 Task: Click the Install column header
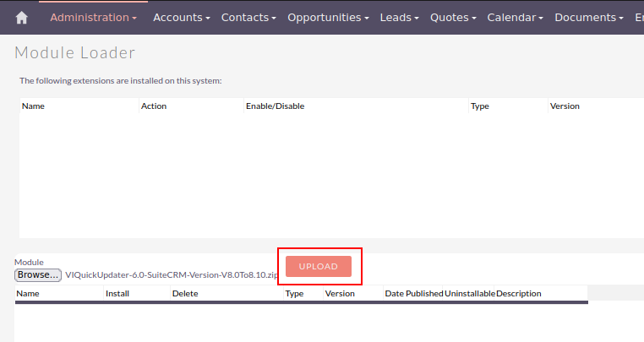click(x=117, y=294)
